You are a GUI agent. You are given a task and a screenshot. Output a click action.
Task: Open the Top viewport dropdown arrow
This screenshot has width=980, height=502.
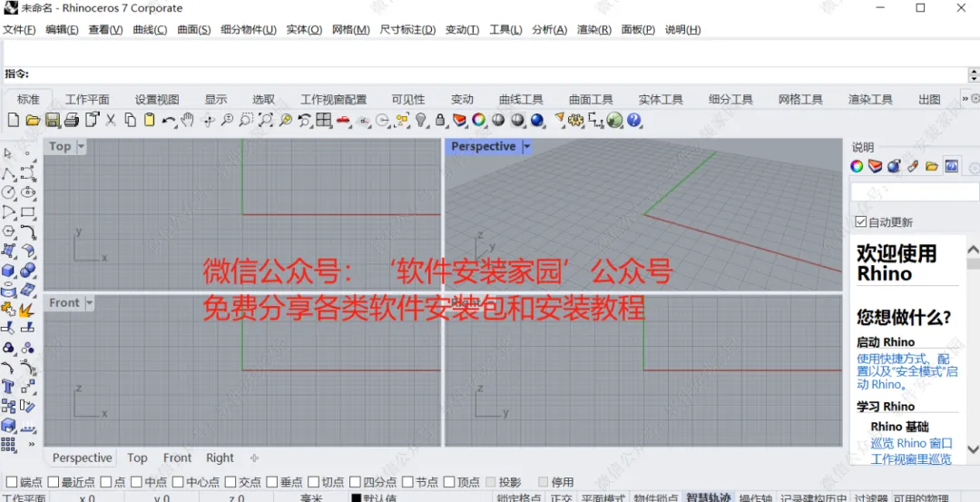pyautogui.click(x=81, y=147)
